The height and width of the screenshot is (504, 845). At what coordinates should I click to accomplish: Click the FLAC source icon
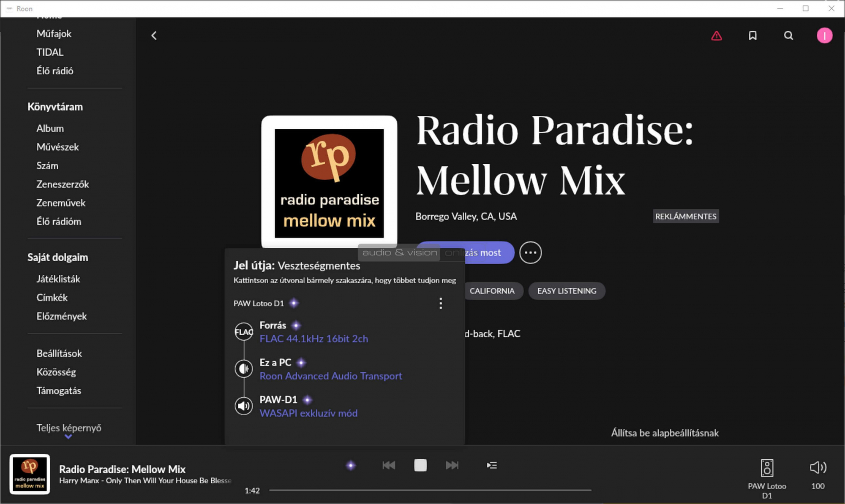[x=244, y=332]
